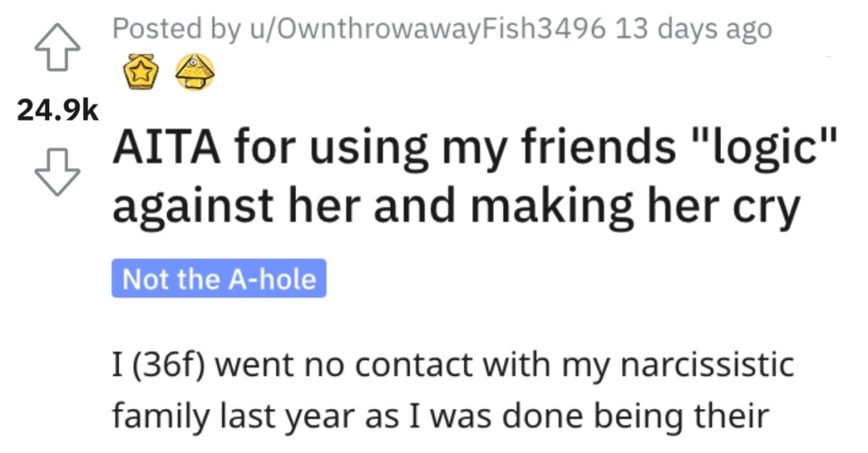Viewport: 868px width, 453px height.
Task: Open the u/OwnthrowawayFish3496 user profile
Action: (x=428, y=29)
